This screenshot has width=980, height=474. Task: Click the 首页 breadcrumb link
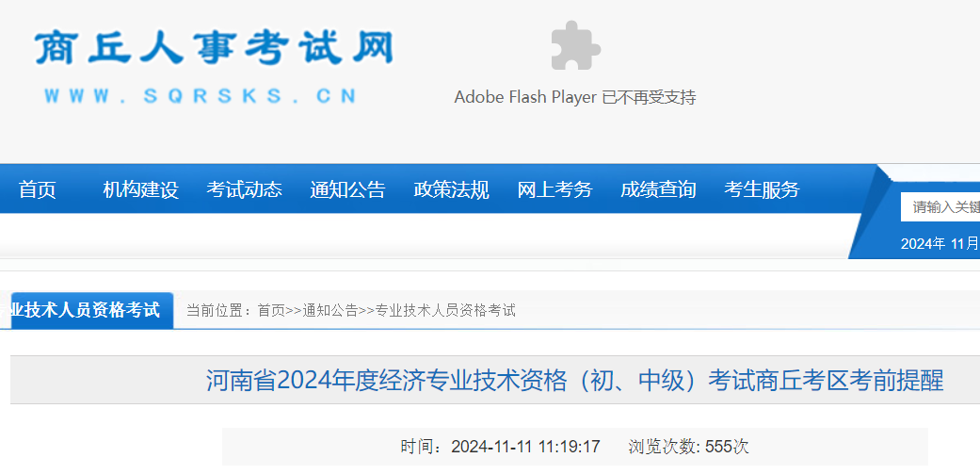(271, 310)
